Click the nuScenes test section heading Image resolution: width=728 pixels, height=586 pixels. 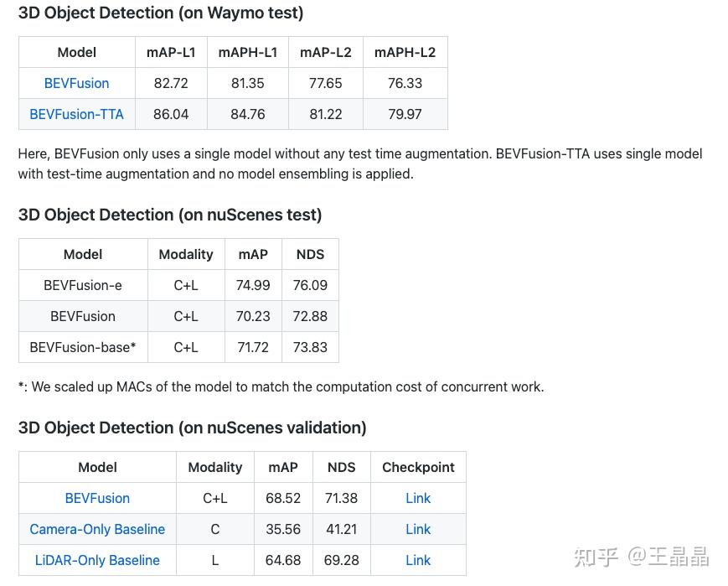pos(170,215)
